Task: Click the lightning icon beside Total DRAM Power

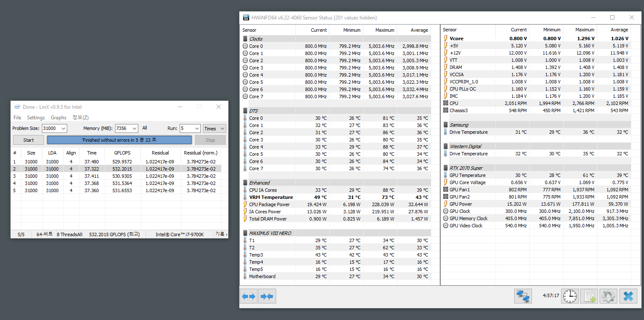Action: pos(245,219)
